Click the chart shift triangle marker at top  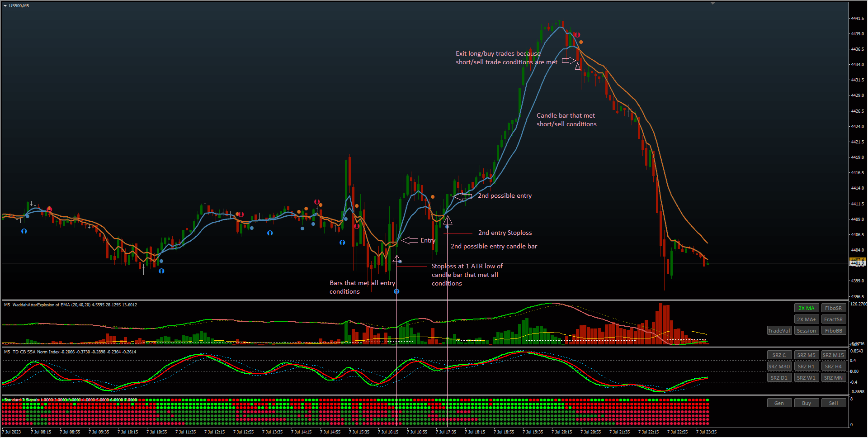[713, 4]
